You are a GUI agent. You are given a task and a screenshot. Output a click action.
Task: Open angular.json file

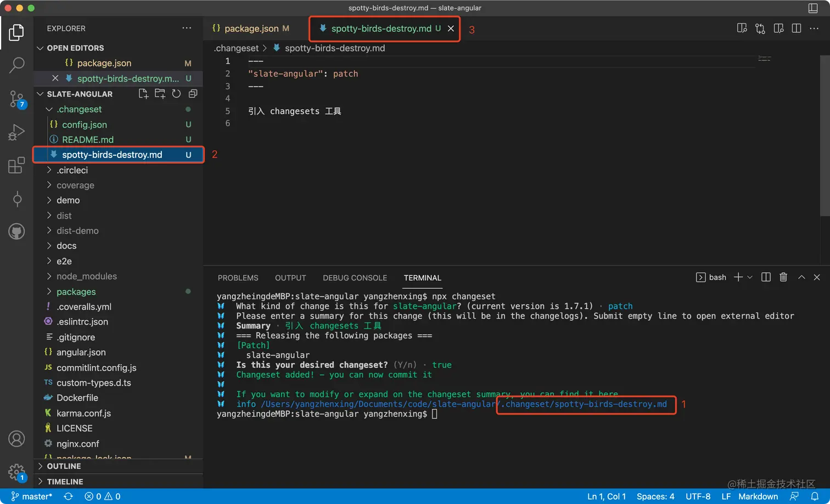coord(118,353)
